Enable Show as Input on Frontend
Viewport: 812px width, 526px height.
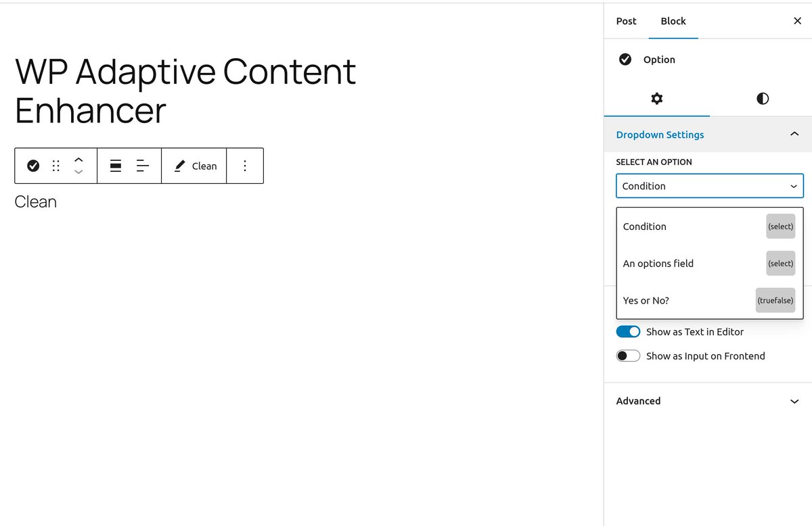tap(628, 356)
